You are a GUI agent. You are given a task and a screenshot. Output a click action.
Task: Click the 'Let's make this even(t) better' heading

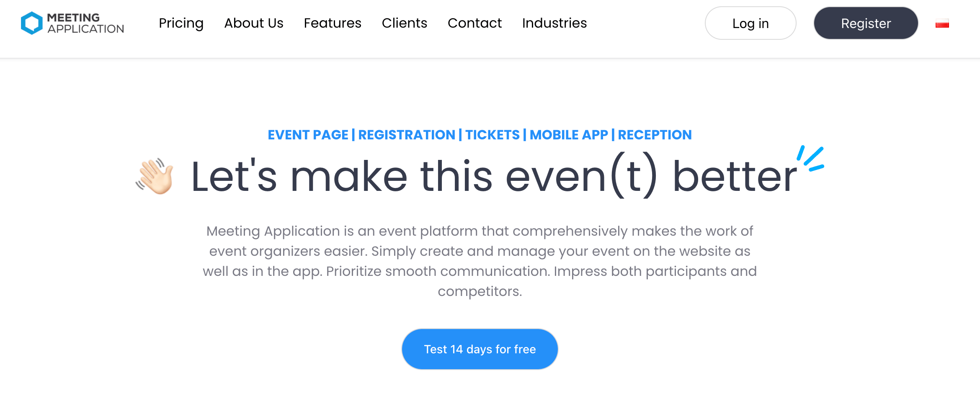click(x=494, y=176)
